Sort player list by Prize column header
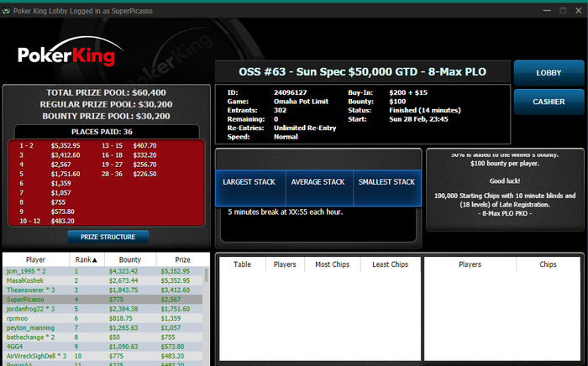This screenshot has width=588, height=366. tap(182, 259)
